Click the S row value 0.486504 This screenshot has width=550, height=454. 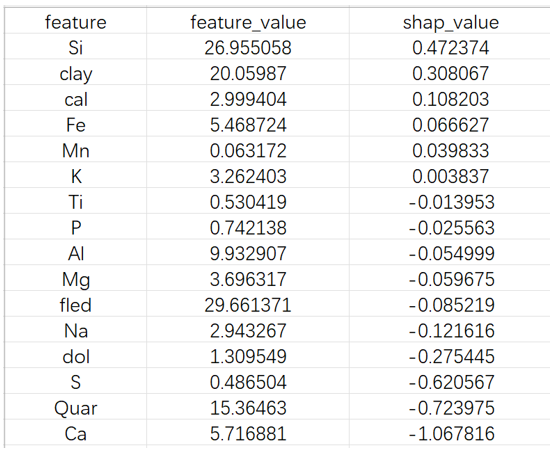point(248,381)
